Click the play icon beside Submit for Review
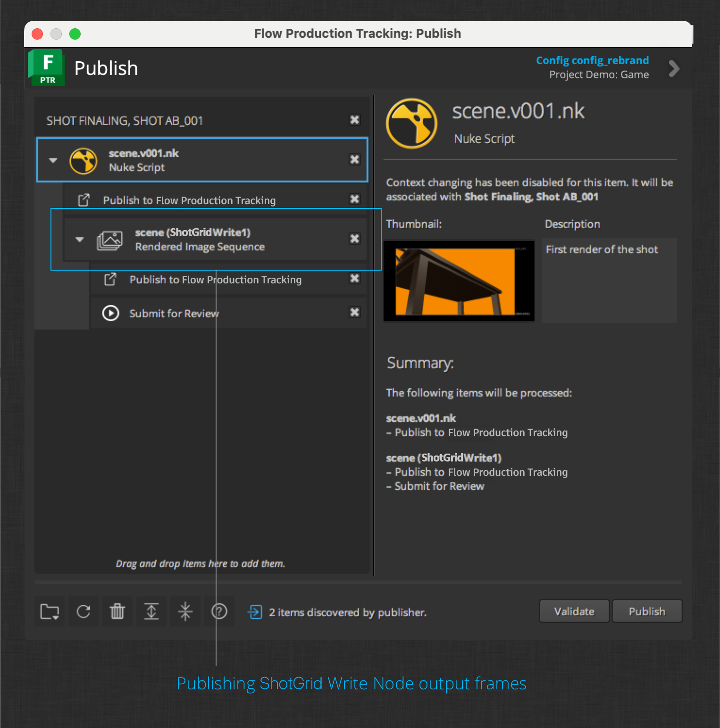The width and height of the screenshot is (720, 728). [111, 313]
